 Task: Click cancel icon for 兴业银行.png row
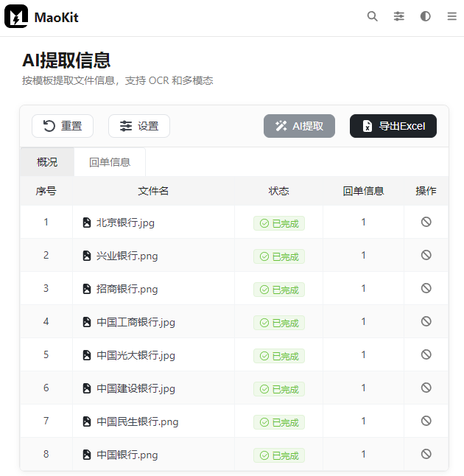click(426, 255)
